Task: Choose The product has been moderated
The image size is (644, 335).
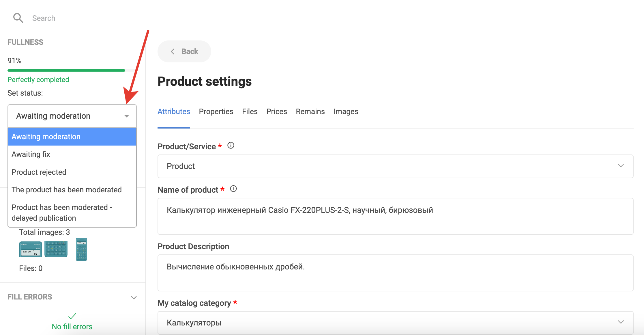Action: (67, 190)
